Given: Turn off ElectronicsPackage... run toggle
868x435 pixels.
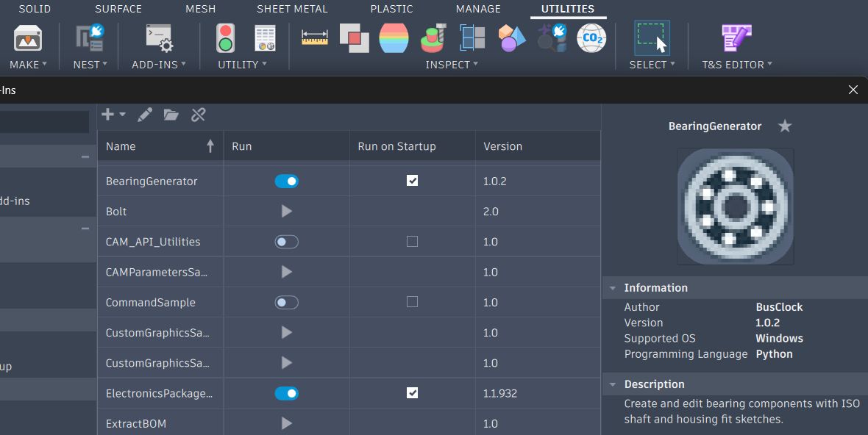Looking at the screenshot, I should click(x=286, y=394).
